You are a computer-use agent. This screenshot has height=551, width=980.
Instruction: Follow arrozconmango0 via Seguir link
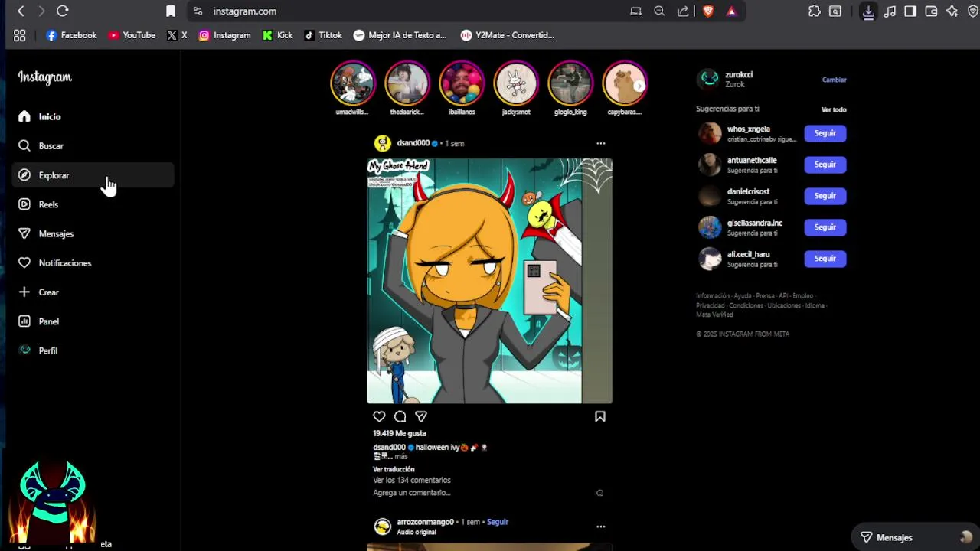tap(498, 522)
